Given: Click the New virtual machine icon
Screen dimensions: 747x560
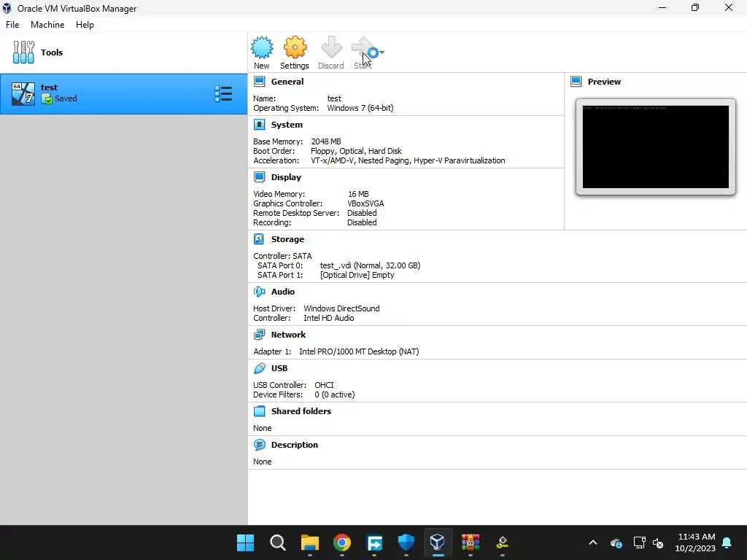Looking at the screenshot, I should 262,47.
